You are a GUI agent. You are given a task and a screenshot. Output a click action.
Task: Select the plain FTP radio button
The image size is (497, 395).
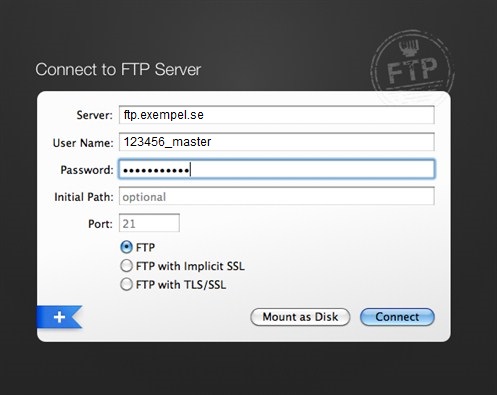point(126,247)
